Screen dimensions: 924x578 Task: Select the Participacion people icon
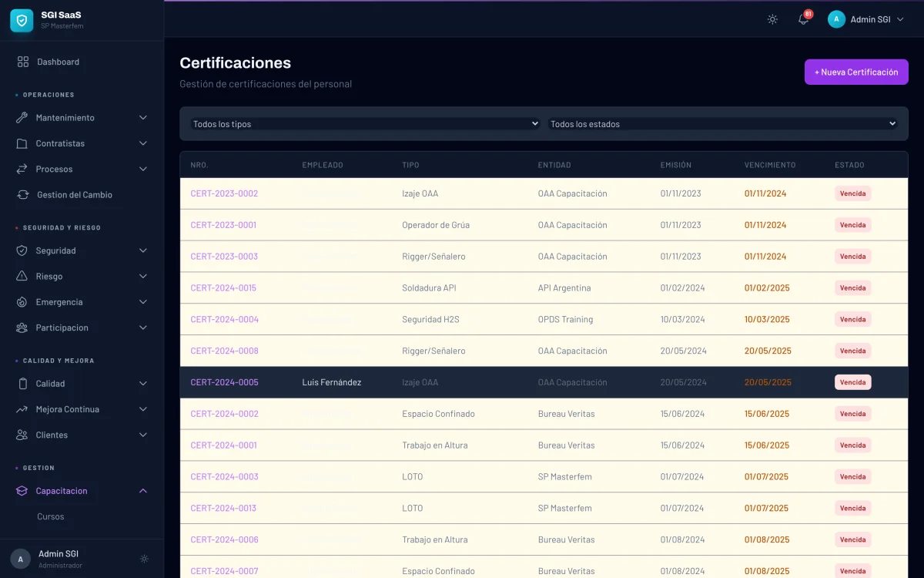(x=22, y=327)
